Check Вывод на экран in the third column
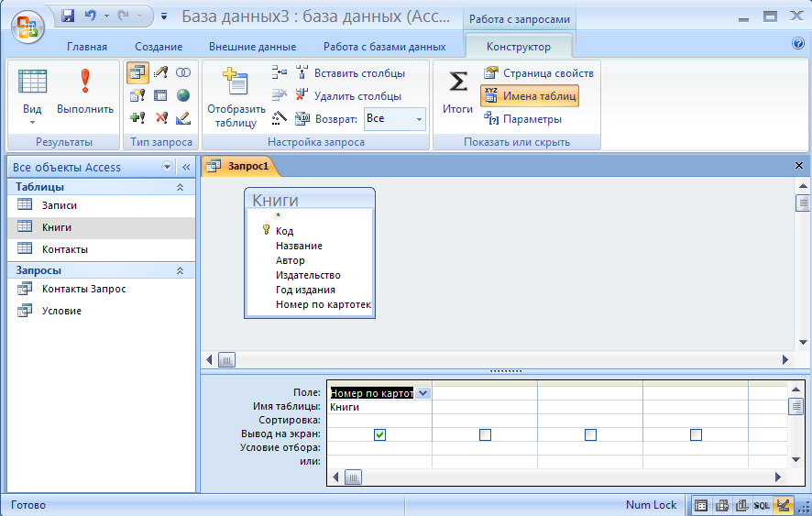The image size is (812, 516). click(590, 434)
